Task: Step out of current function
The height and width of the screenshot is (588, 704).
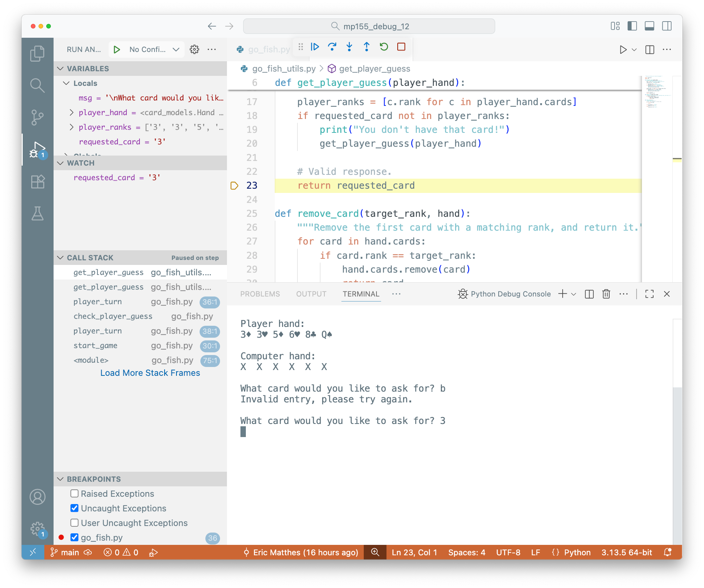Action: pyautogui.click(x=366, y=47)
